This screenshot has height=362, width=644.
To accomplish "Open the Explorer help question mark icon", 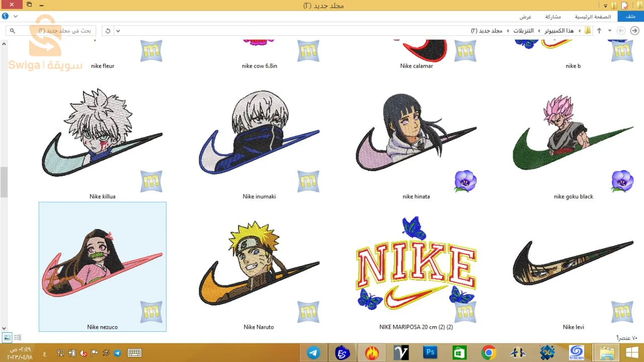I will click(5, 16).
